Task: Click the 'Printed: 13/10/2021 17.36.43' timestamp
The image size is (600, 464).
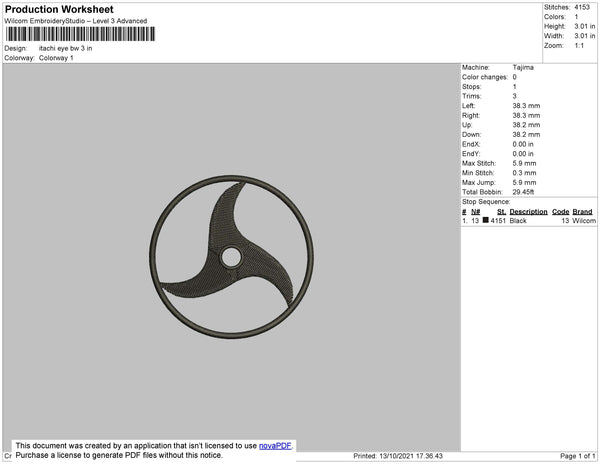Action: click(x=398, y=456)
